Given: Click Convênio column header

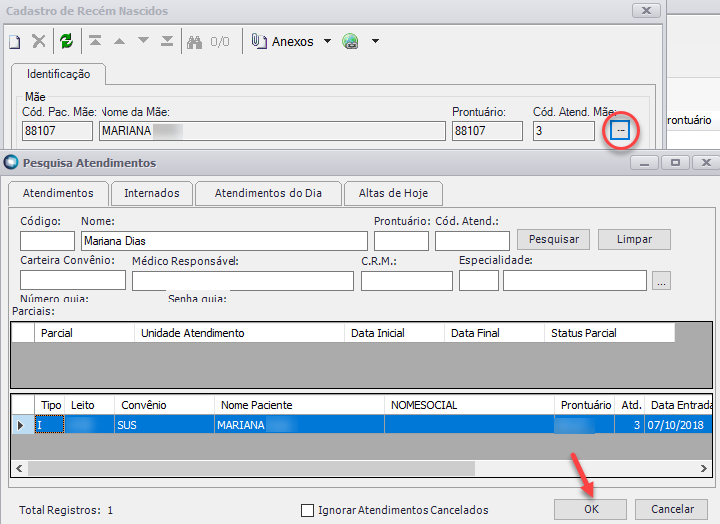Looking at the screenshot, I should pos(164,405).
